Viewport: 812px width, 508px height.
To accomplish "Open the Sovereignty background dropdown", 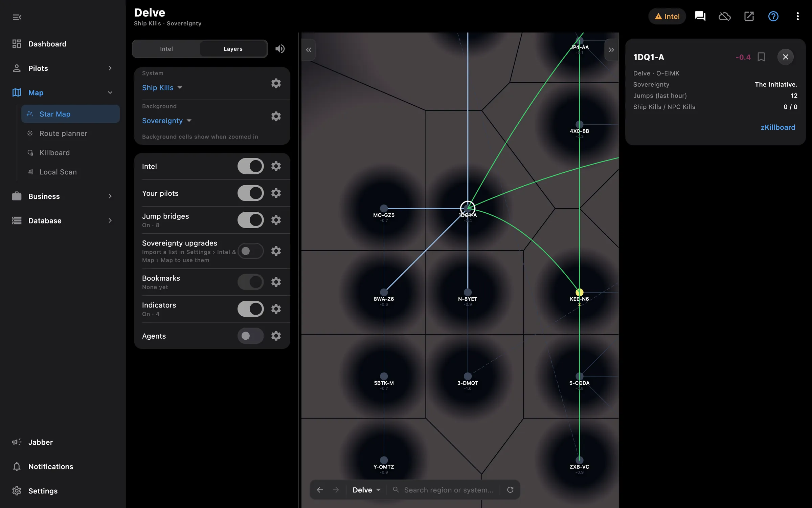I will [x=167, y=121].
